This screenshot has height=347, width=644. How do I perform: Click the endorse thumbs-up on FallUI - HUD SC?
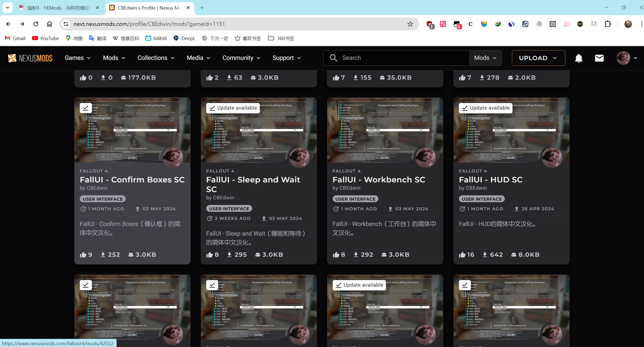(x=462, y=255)
